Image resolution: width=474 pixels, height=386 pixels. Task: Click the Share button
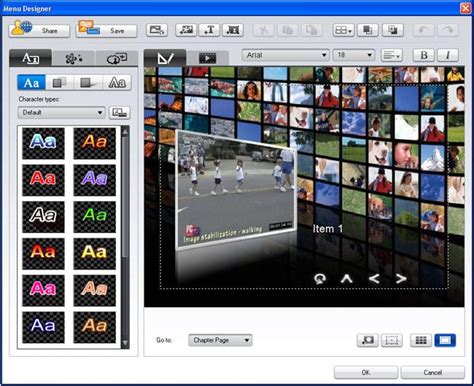[x=39, y=30]
